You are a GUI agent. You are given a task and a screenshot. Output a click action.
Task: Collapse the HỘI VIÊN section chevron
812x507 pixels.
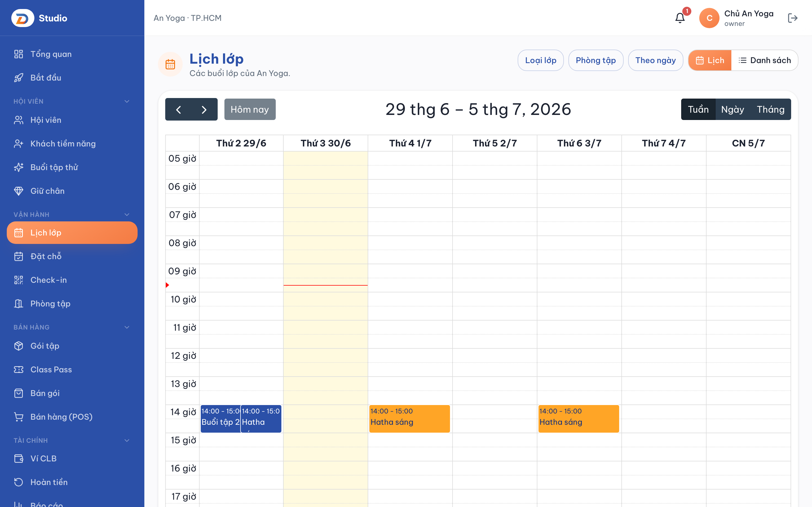coord(127,101)
